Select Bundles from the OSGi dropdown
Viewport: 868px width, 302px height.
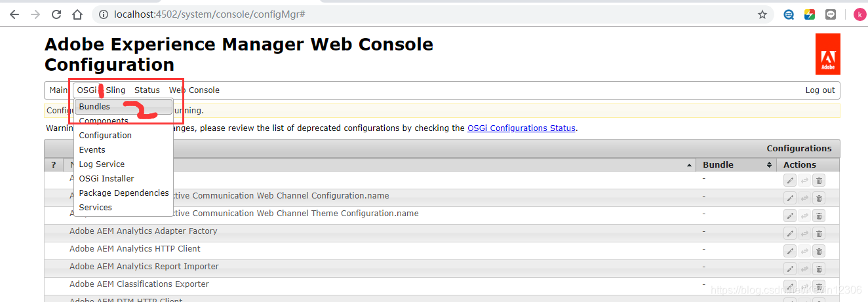click(123, 106)
